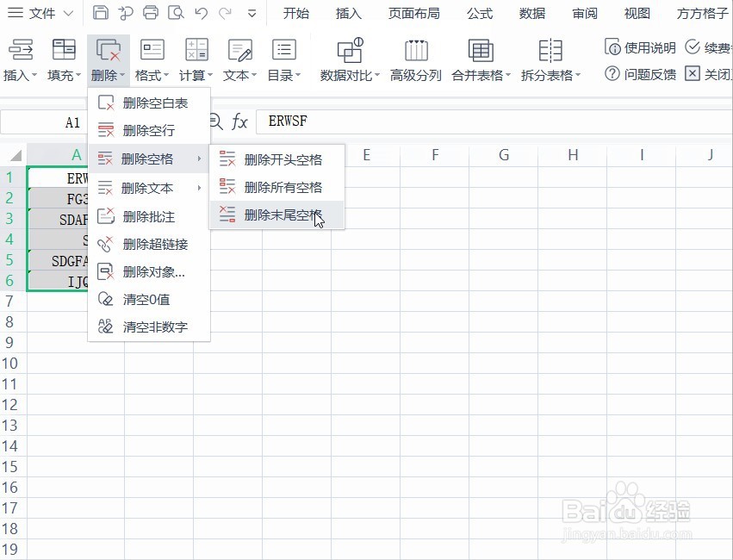733x560 pixels.
Task: Click the 删除 tool button
Action: pos(108,60)
